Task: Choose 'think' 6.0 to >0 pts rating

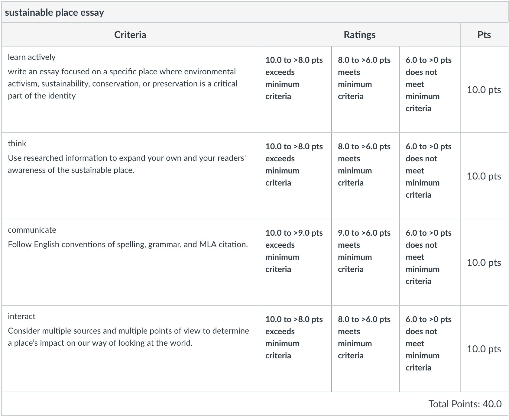Action: 430,176
